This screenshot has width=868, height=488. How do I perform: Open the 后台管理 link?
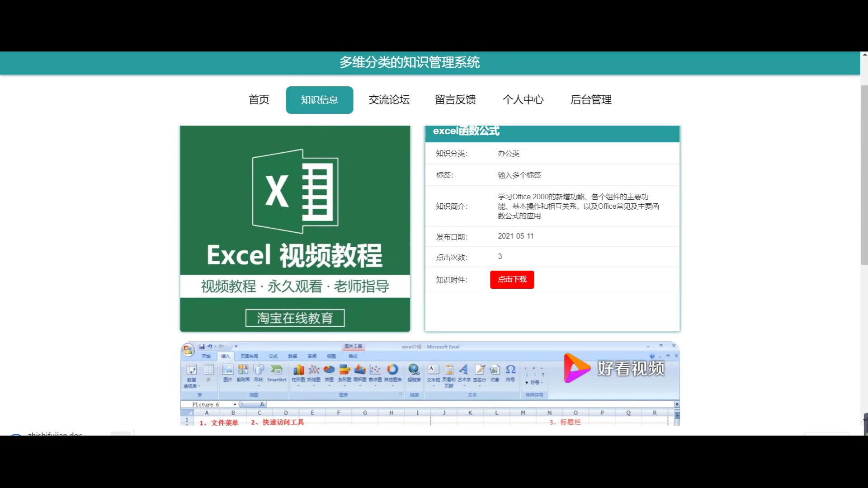pyautogui.click(x=591, y=99)
